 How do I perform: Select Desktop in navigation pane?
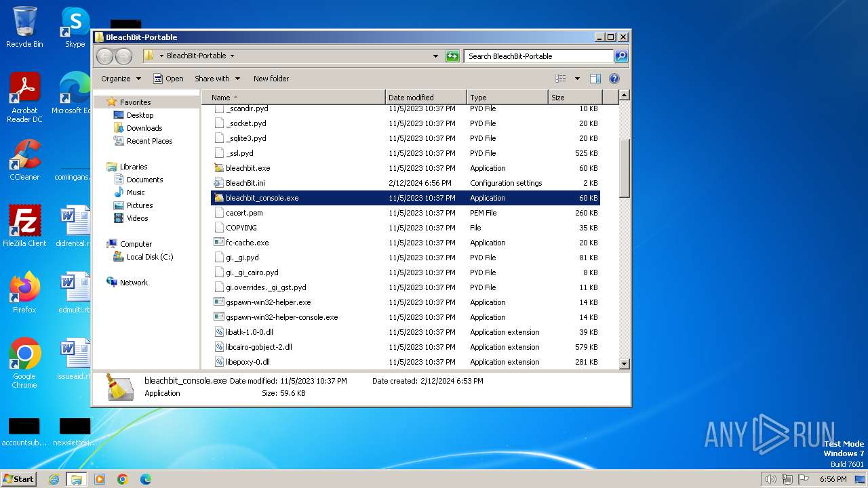pos(140,115)
